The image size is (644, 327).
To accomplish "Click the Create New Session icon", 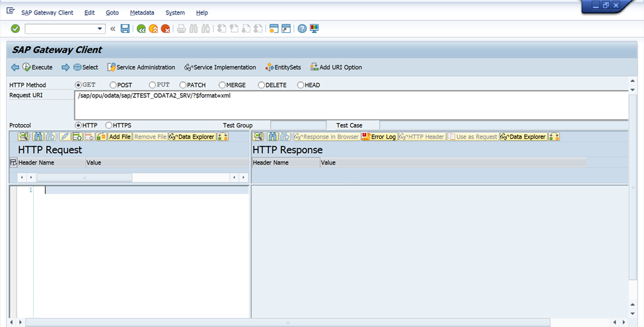I will tap(274, 28).
